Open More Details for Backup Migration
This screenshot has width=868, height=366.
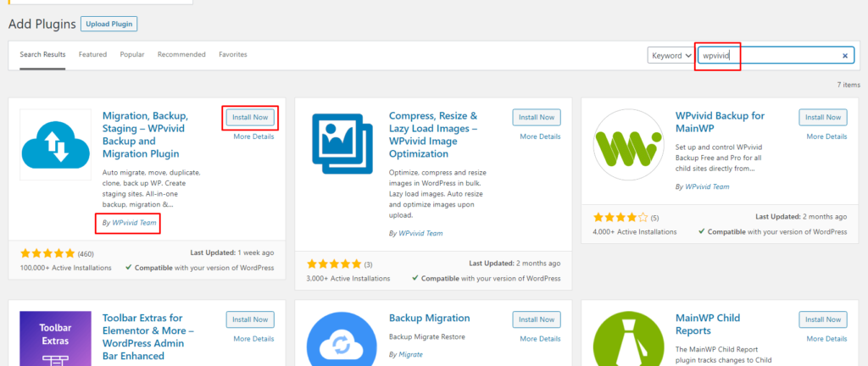coord(540,339)
